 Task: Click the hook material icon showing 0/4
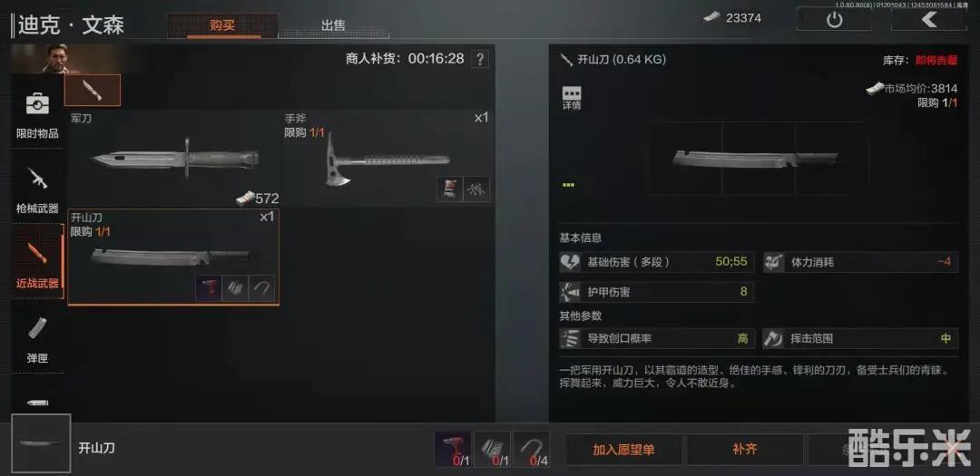tap(531, 449)
